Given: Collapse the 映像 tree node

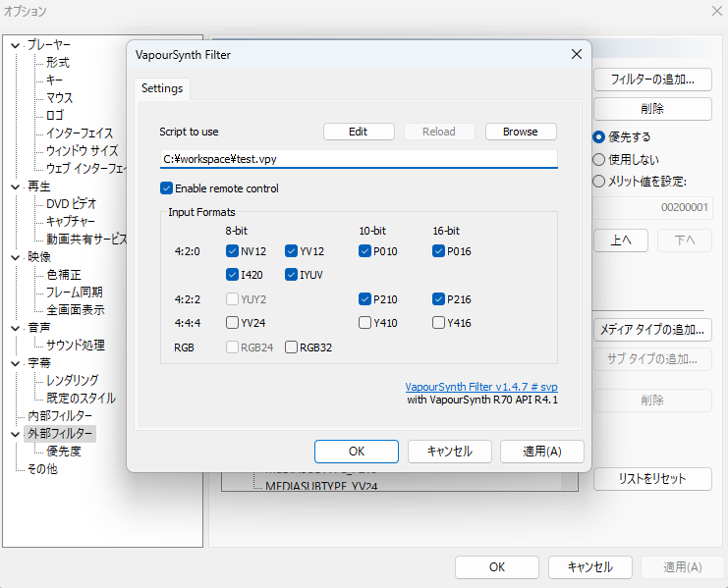Looking at the screenshot, I should [15, 257].
